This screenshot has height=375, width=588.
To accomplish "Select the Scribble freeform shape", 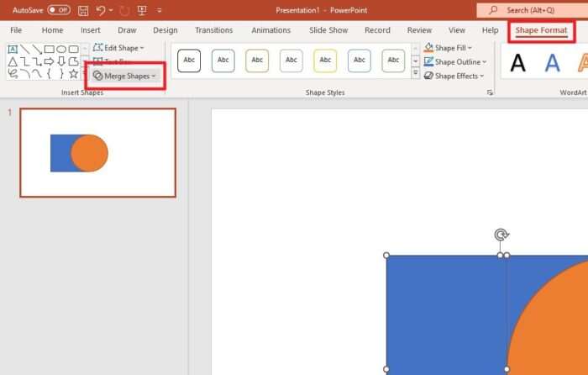I will pos(13,74).
